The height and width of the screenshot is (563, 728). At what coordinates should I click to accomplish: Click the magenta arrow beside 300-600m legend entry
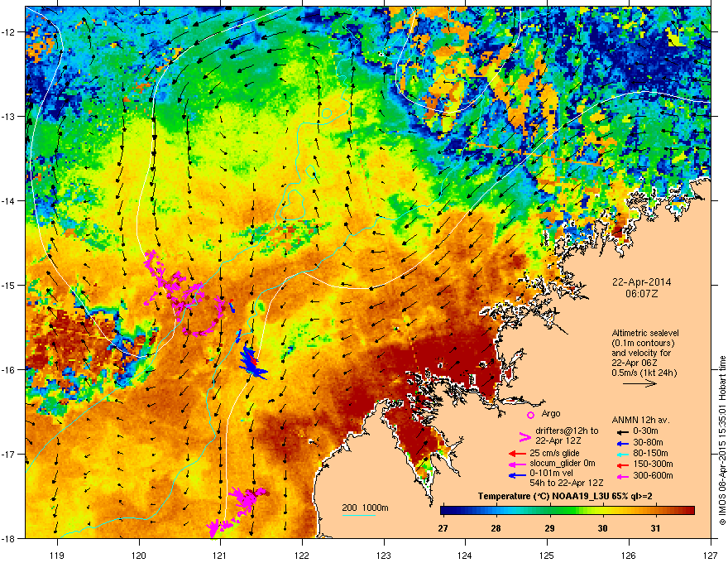622,476
